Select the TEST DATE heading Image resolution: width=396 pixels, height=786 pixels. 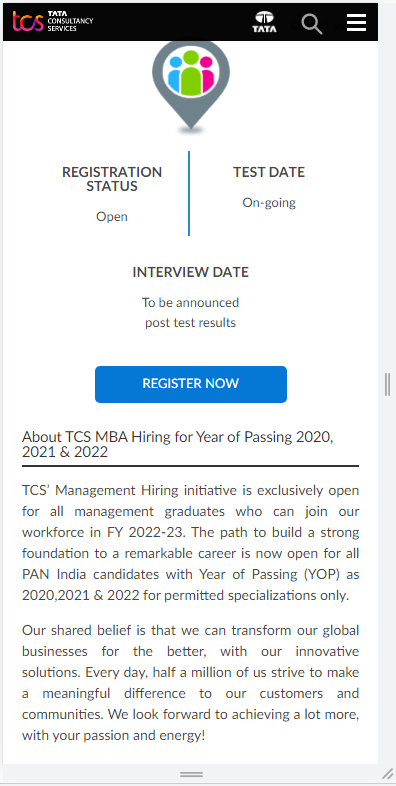coord(269,172)
